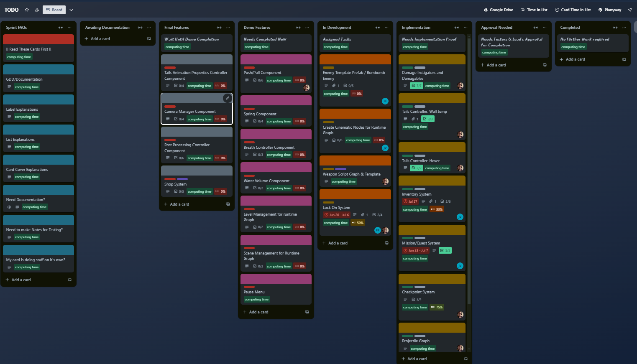This screenshot has height=364, width=637.
Task: Create from template in Implementation list
Action: (466, 359)
